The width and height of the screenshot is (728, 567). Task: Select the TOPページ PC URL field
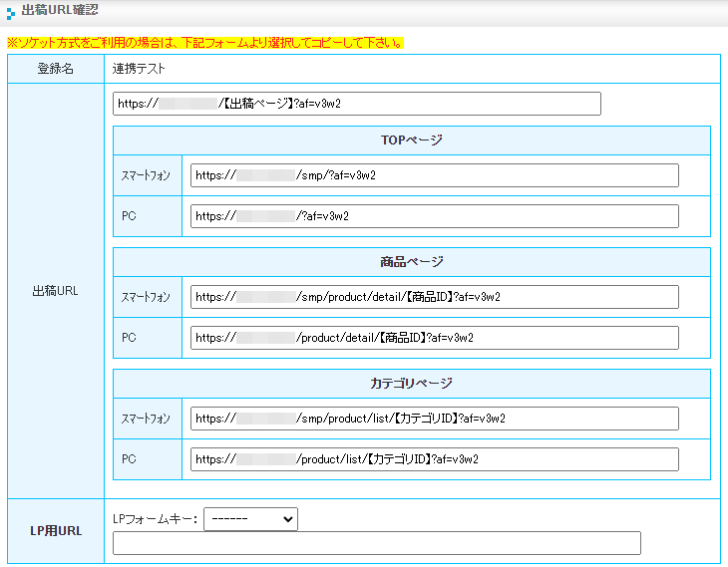tap(434, 216)
